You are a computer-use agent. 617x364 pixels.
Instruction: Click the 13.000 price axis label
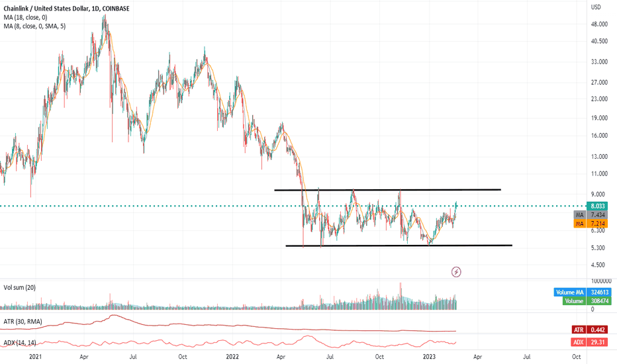599,157
